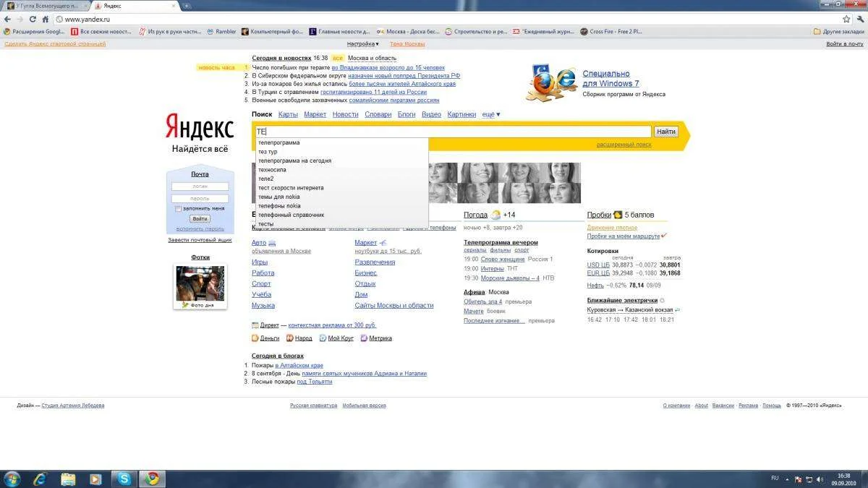Click the RU language indicator in taskbar
Viewport: 868px width, 488px height.
coord(775,478)
